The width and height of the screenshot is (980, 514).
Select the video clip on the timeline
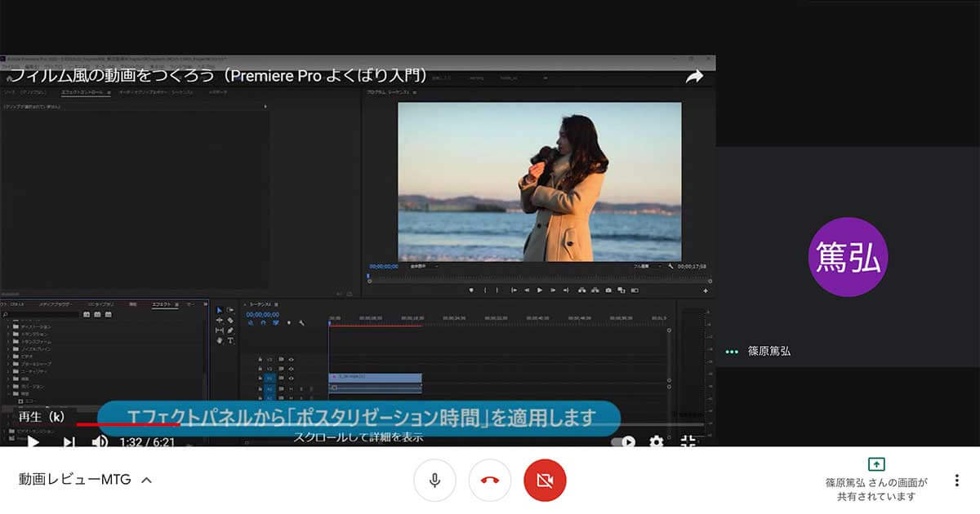376,378
